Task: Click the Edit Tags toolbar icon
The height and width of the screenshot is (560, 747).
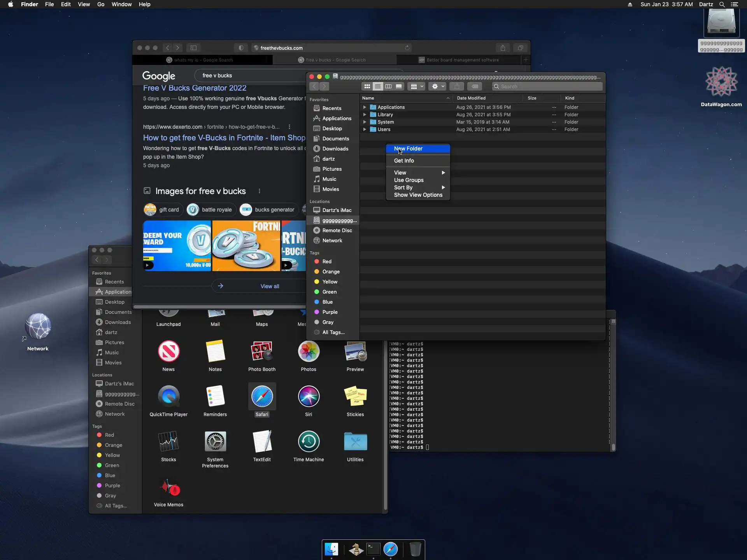Action: [475, 86]
